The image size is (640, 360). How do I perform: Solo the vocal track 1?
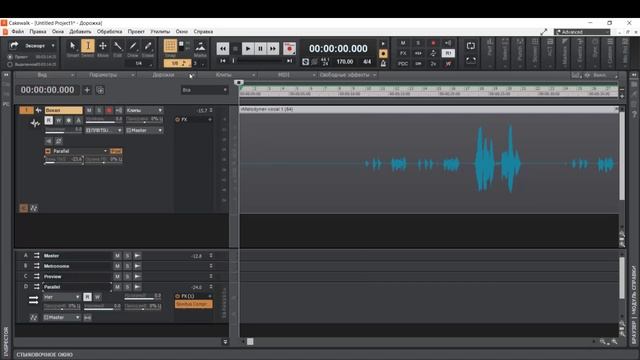(99, 110)
